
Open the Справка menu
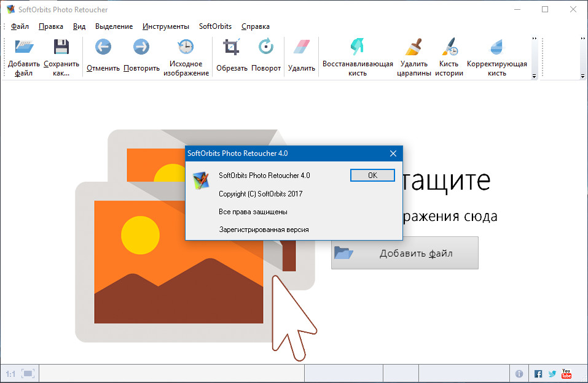pos(255,26)
